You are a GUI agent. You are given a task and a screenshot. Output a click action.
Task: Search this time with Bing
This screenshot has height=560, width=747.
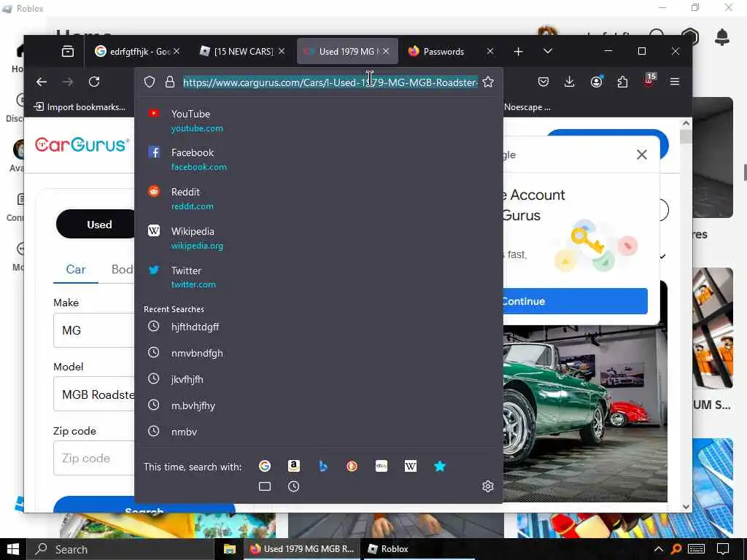pos(323,466)
